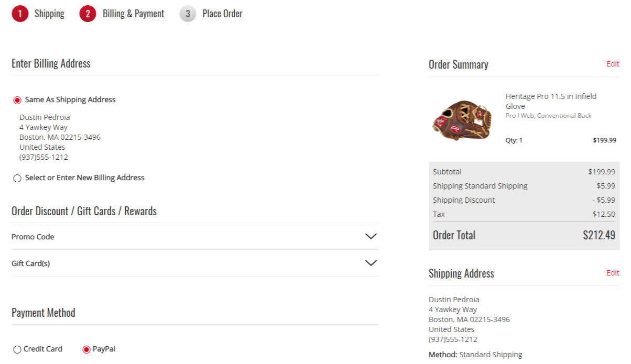Click the Enter Billing Address heading

51,63
